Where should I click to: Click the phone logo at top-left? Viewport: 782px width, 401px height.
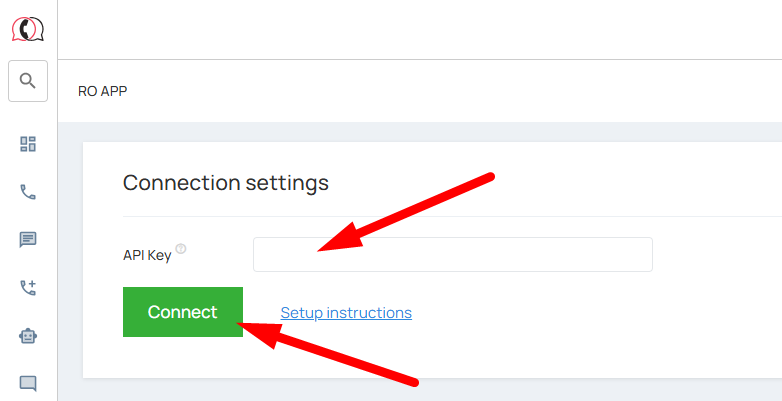[x=28, y=29]
